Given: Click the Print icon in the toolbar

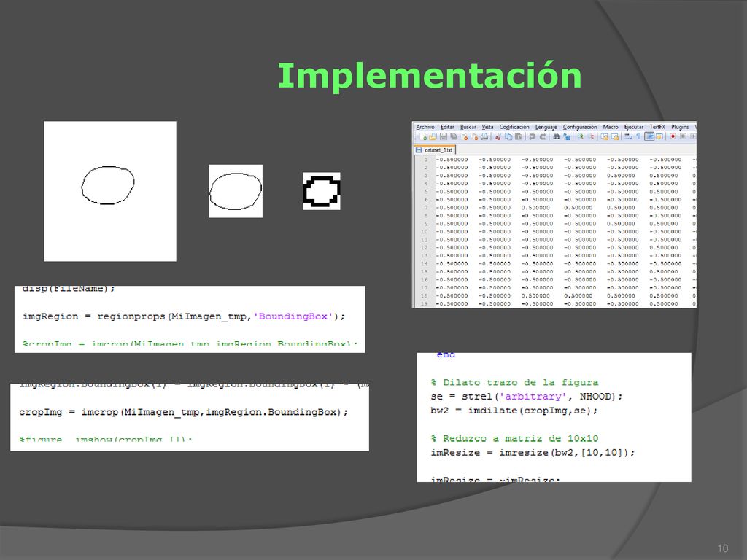Looking at the screenshot, I should pyautogui.click(x=484, y=136).
